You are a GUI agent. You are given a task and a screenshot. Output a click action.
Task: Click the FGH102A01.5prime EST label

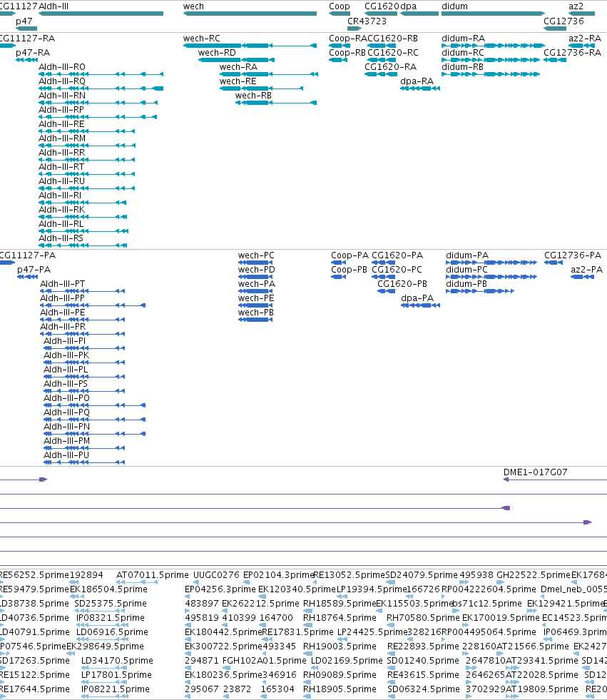coord(265,661)
